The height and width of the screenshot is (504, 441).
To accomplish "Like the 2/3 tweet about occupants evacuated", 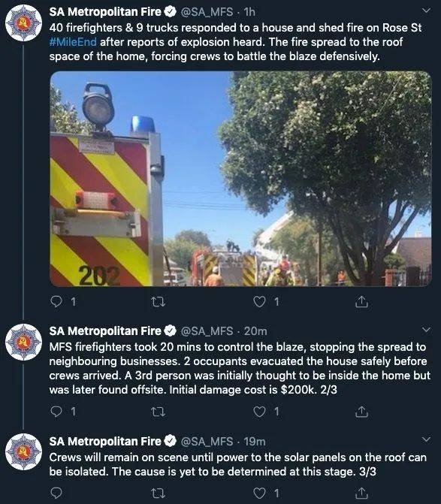I will coord(259,411).
